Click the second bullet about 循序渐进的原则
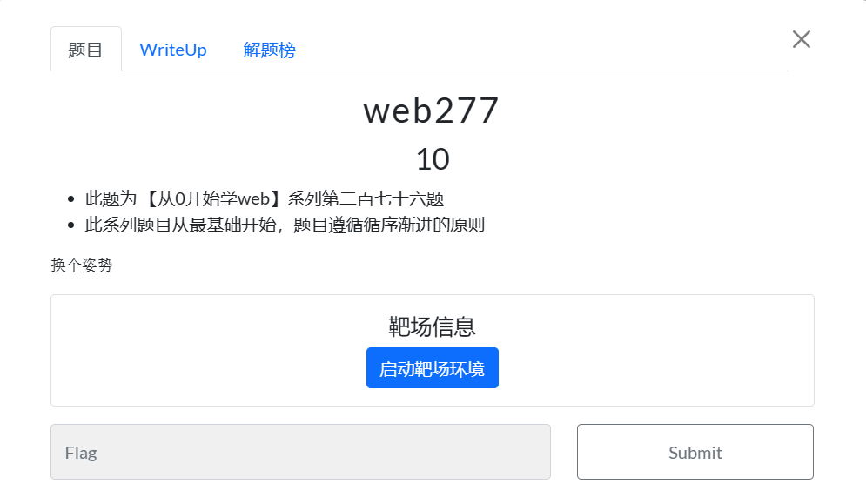This screenshot has width=866, height=504. coord(285,225)
